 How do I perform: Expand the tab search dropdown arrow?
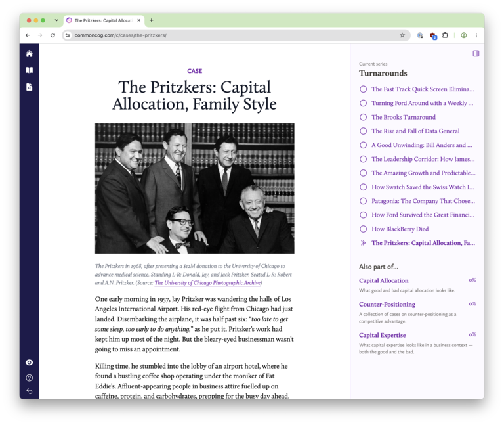tap(56, 20)
